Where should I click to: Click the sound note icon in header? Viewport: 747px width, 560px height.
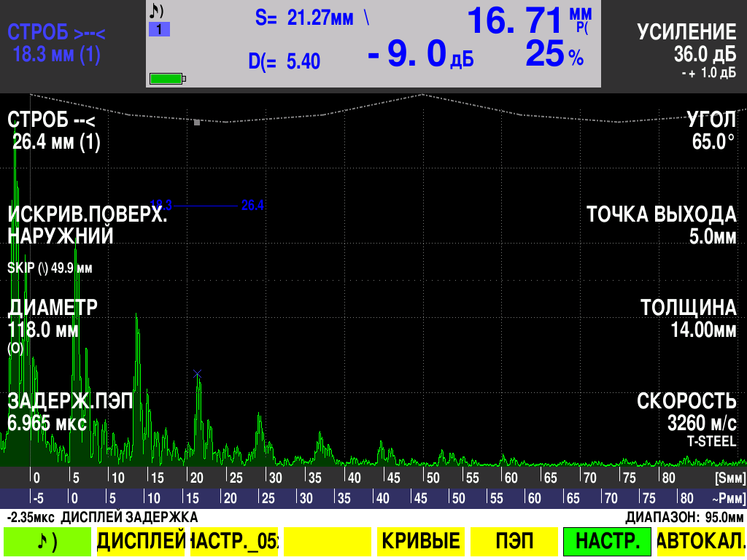pyautogui.click(x=157, y=11)
